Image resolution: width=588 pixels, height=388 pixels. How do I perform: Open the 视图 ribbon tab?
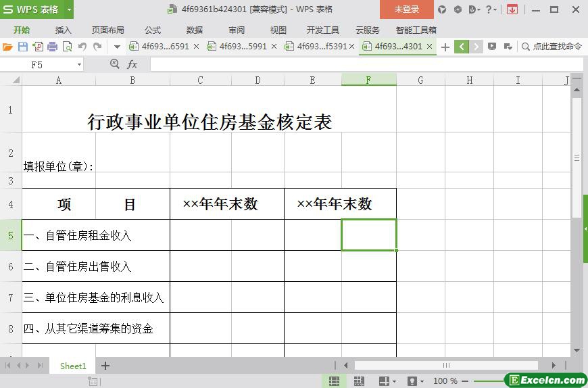pos(278,30)
